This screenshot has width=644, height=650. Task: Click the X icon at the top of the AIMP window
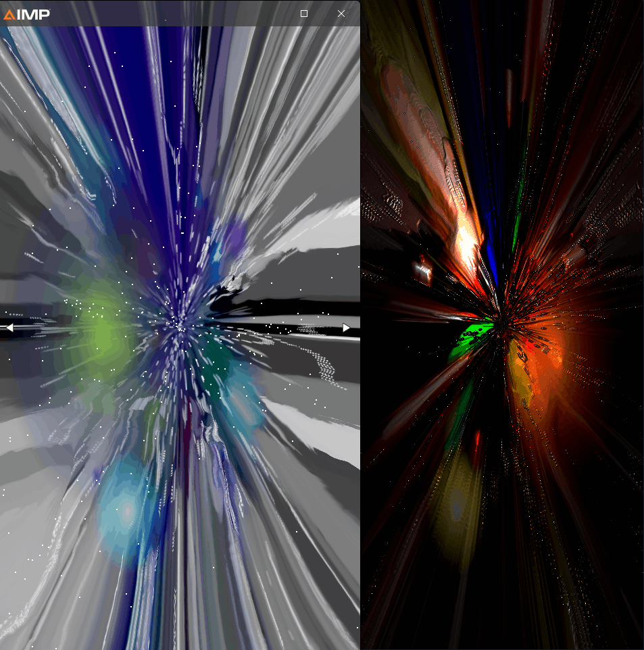point(341,14)
